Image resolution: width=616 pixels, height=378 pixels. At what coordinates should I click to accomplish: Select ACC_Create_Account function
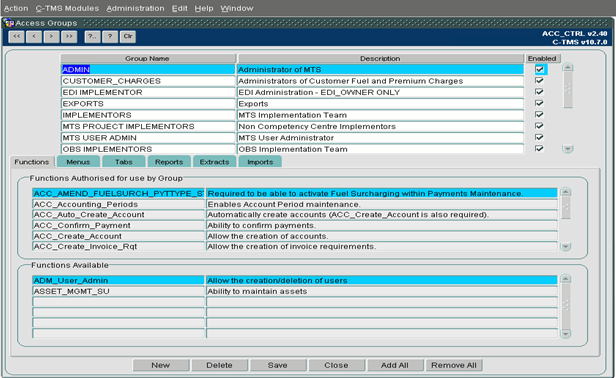118,236
